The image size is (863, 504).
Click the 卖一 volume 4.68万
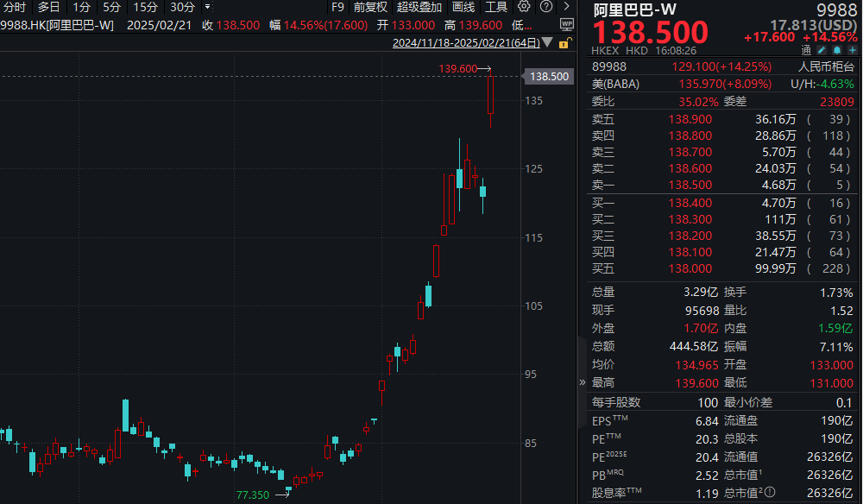tap(778, 186)
